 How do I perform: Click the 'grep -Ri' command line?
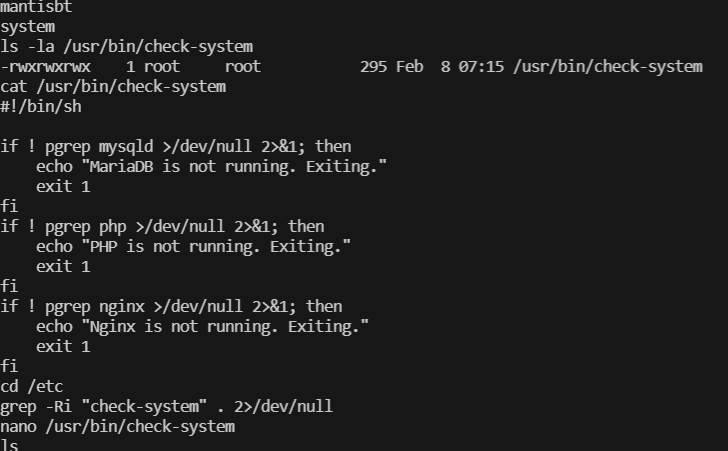[x=166, y=407]
